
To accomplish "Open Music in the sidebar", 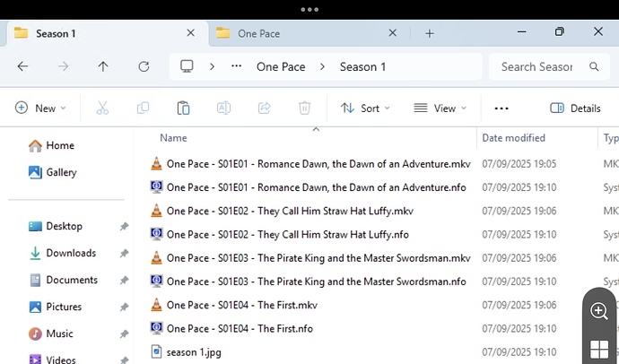I will [51, 334].
